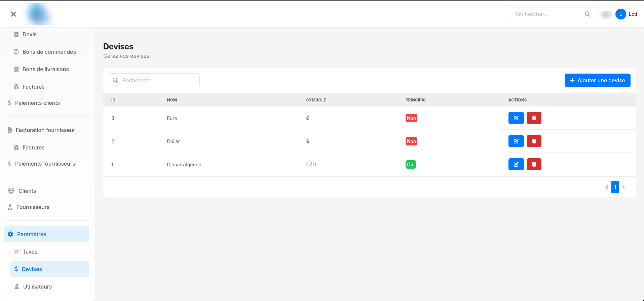Collapse the Paramètres menu section
Viewport: 644px width, 301px height.
click(x=46, y=234)
